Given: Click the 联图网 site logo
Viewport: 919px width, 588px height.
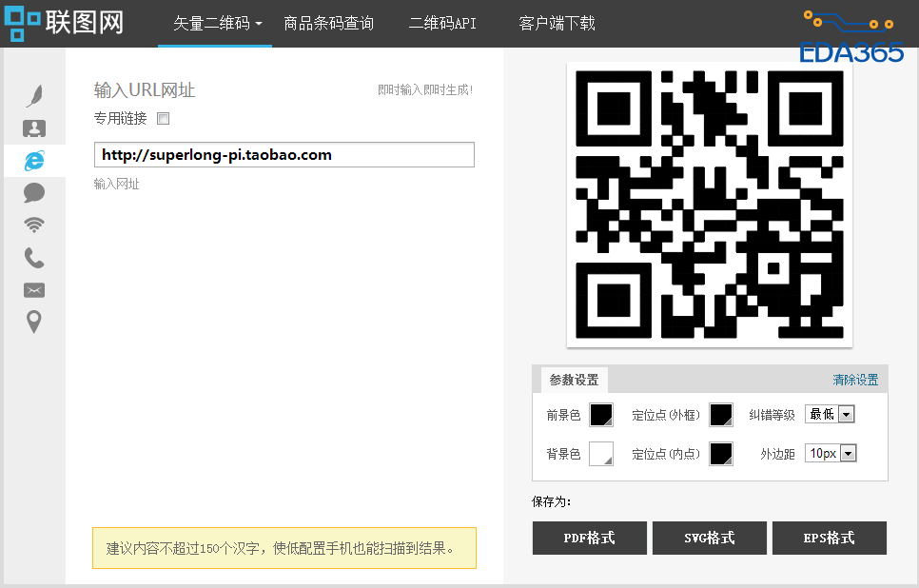Looking at the screenshot, I should click(64, 23).
